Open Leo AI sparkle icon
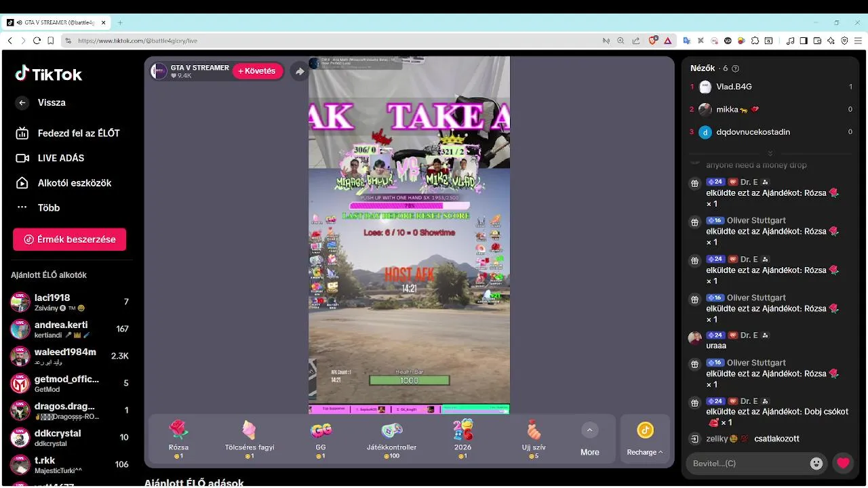This screenshot has height=488, width=868. pyautogui.click(x=831, y=41)
